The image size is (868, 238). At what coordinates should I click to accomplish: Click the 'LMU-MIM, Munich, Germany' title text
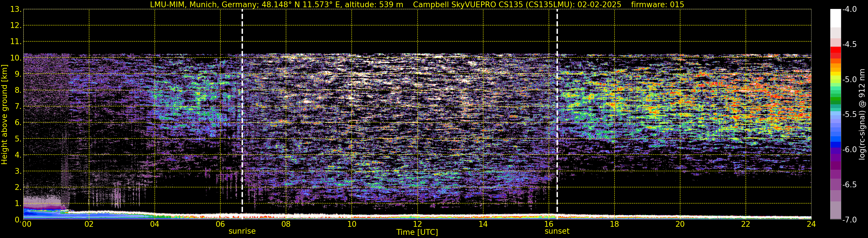pyautogui.click(x=204, y=5)
